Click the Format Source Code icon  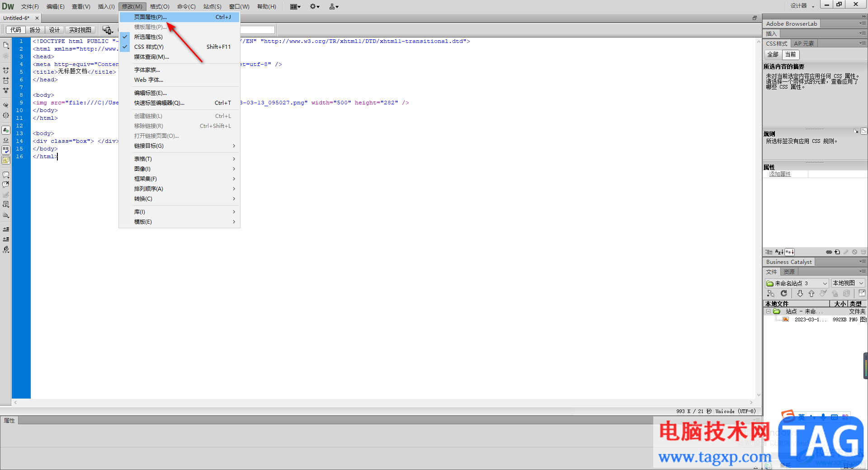coord(6,249)
